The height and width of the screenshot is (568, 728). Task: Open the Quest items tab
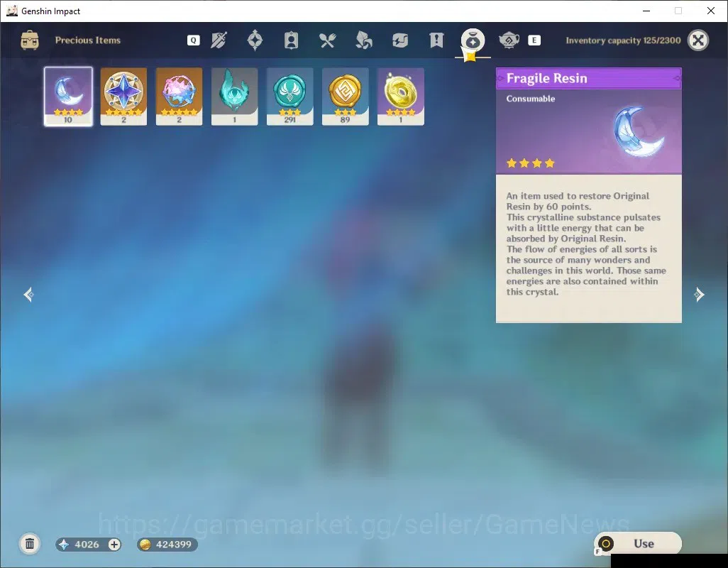tap(436, 40)
